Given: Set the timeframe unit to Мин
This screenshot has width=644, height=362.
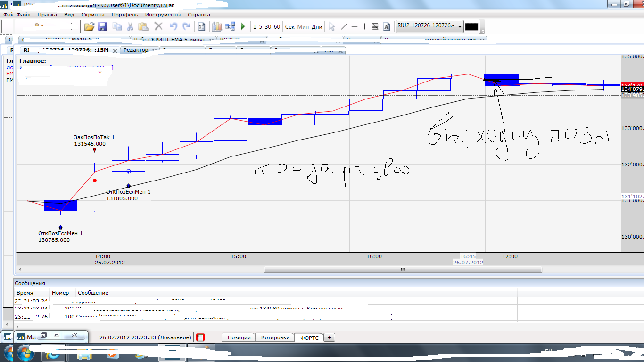Looking at the screenshot, I should pyautogui.click(x=303, y=27).
